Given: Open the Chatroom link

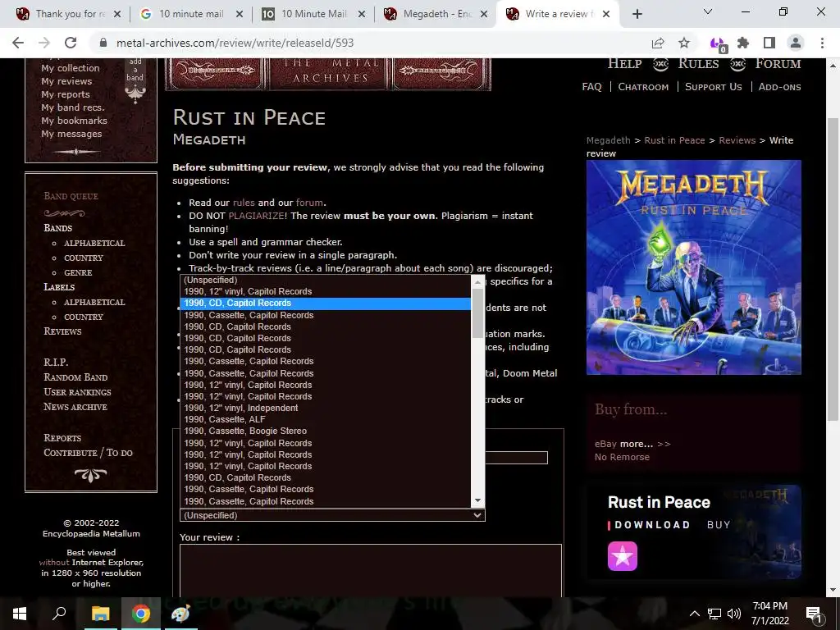Looking at the screenshot, I should pyautogui.click(x=643, y=87).
